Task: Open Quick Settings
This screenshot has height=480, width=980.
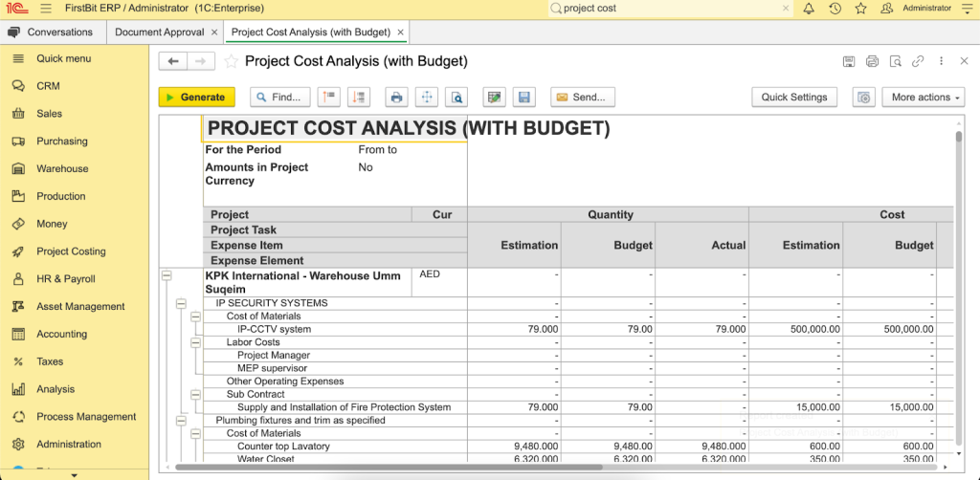Action: click(794, 97)
